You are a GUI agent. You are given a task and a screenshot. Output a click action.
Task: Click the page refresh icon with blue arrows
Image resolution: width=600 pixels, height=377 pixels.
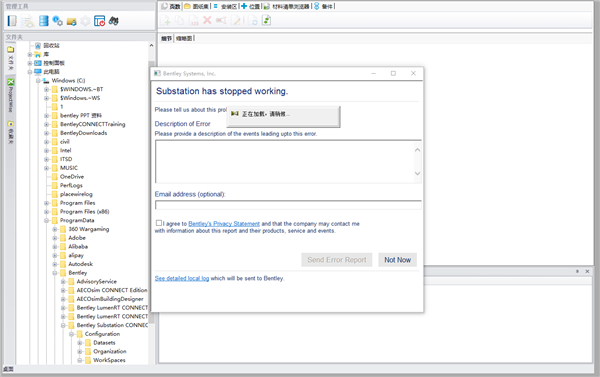253,20
